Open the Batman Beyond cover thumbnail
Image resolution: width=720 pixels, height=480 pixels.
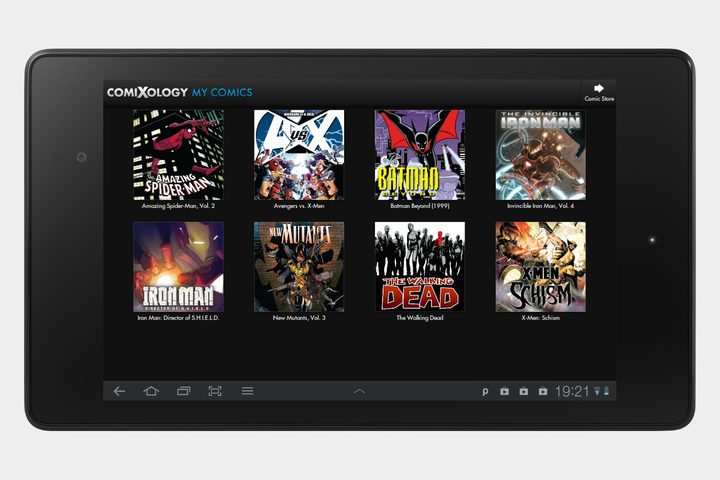point(420,154)
